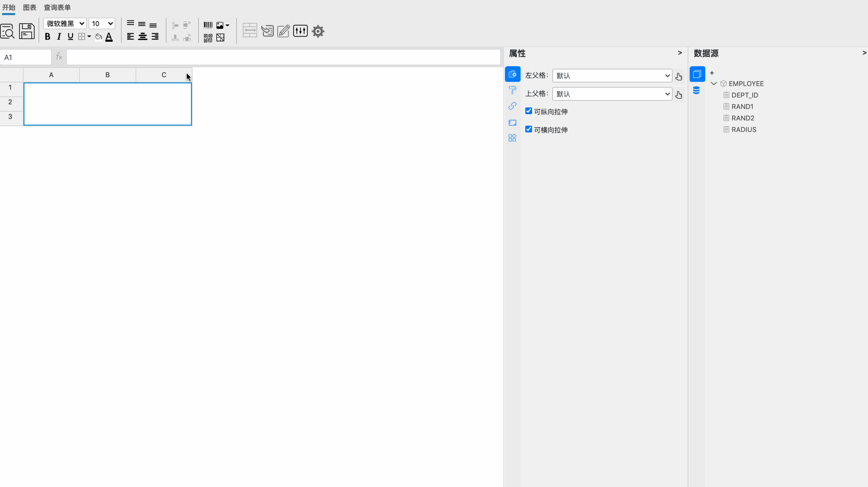Viewport: 868px width, 487px height.
Task: Select the dataset view icon in 数据源
Action: [x=697, y=74]
